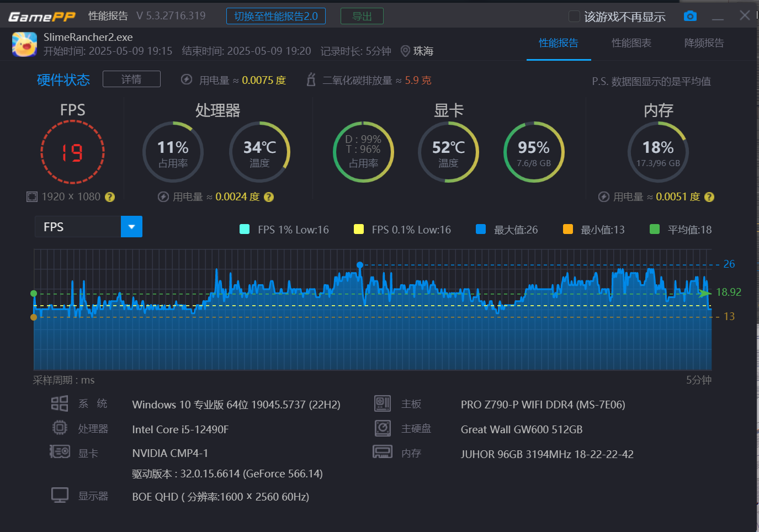Image resolution: width=759 pixels, height=532 pixels.
Task: Click the yellow FPS 0.1% Low legend swatch
Action: pyautogui.click(x=359, y=229)
